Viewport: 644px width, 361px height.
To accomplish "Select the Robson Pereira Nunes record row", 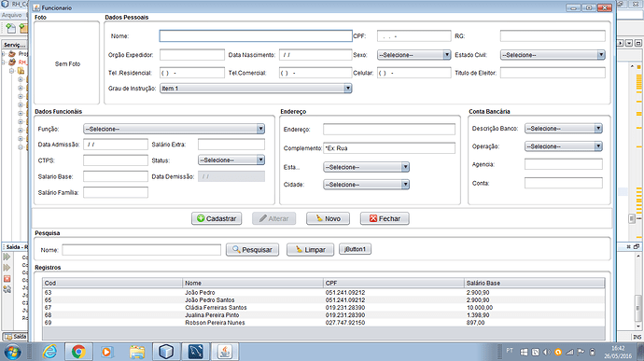I will pyautogui.click(x=323, y=323).
